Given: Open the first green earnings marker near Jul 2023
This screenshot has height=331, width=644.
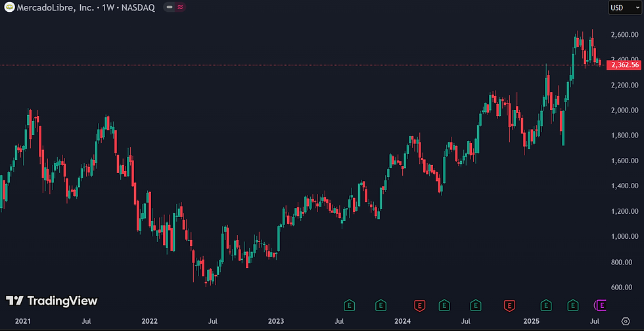Looking at the screenshot, I should pyautogui.click(x=349, y=305).
